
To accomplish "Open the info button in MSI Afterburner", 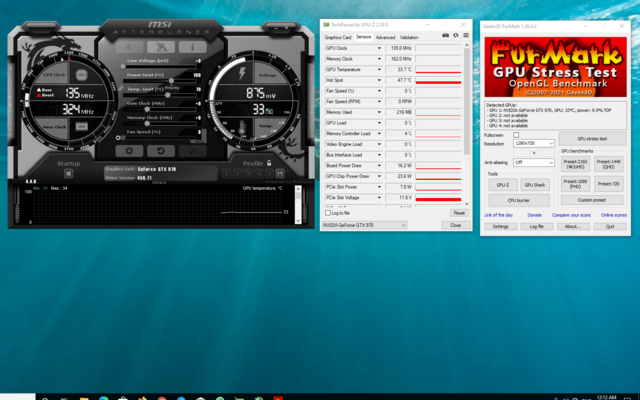I will [x=192, y=47].
